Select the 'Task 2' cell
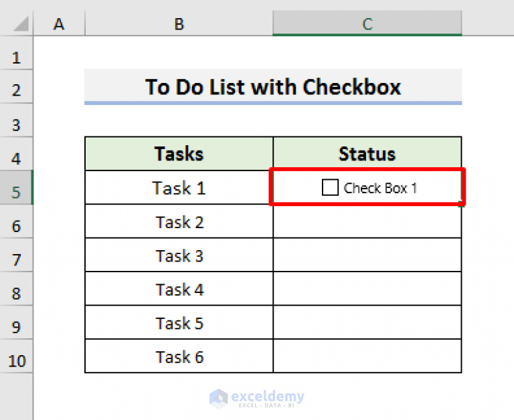This screenshot has height=420, width=514. click(x=179, y=221)
